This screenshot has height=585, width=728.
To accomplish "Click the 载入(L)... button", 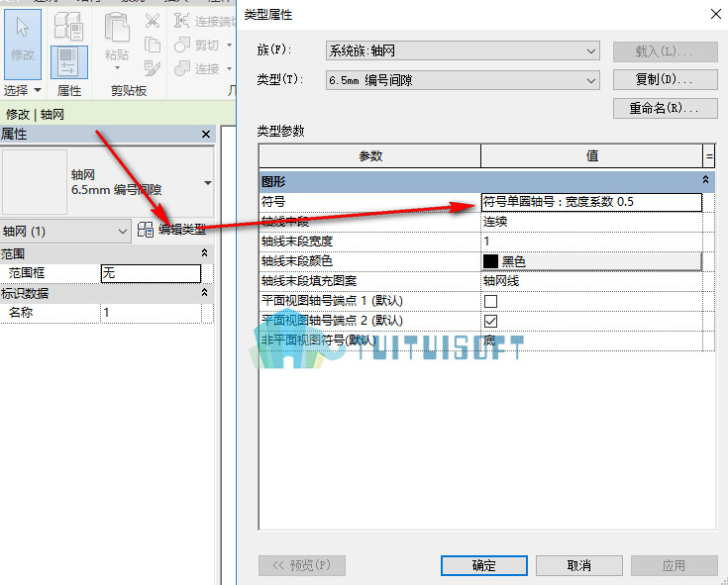I will [x=666, y=51].
